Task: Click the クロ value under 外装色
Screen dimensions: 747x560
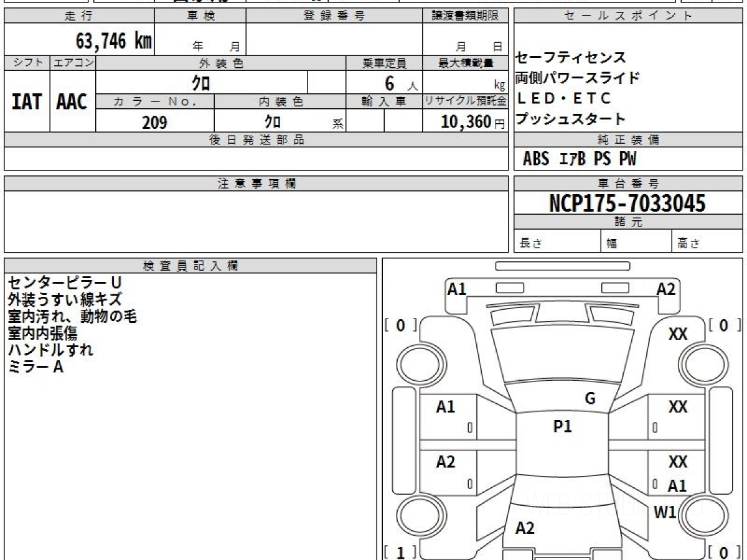Action: point(202,82)
